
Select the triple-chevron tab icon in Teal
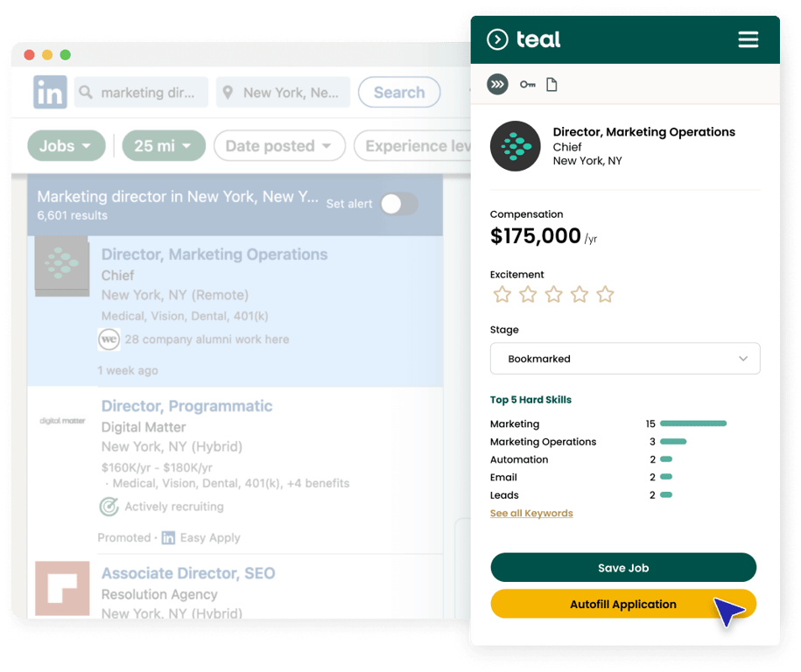pos(497,84)
